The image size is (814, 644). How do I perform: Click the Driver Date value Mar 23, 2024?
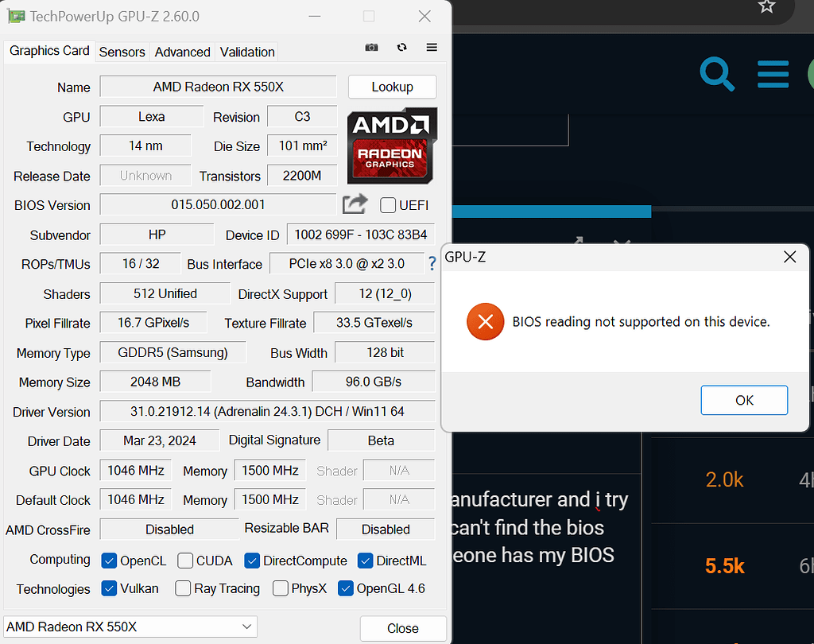pos(159,440)
